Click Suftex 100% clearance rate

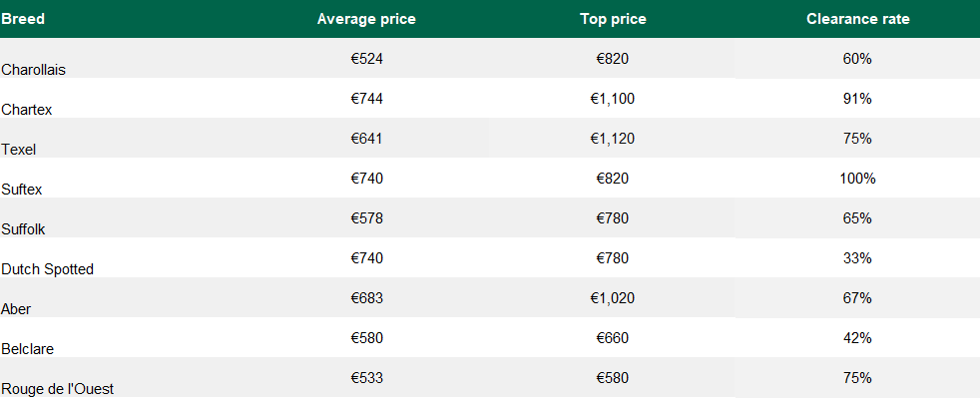(857, 179)
